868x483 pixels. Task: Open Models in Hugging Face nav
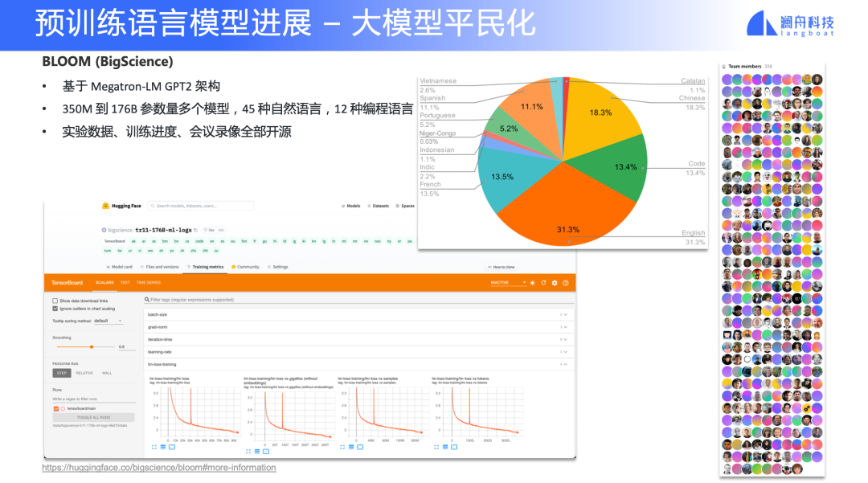tap(351, 206)
